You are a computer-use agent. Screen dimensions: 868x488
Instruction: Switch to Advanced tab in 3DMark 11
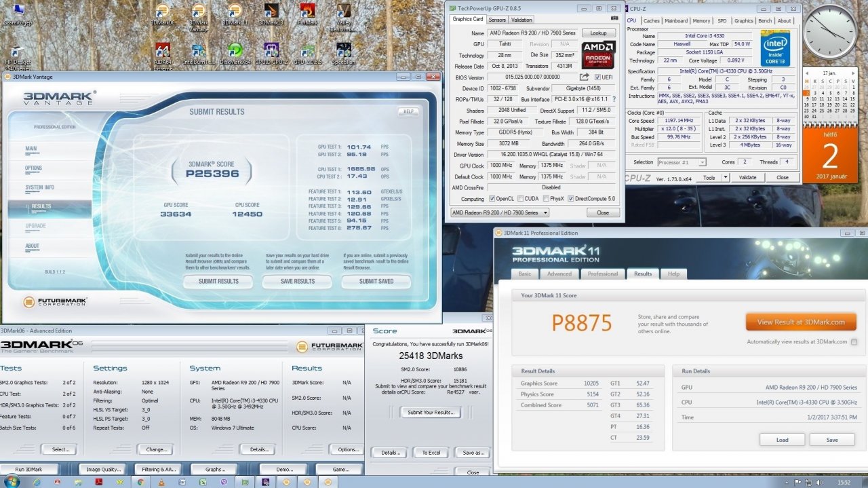pyautogui.click(x=559, y=274)
